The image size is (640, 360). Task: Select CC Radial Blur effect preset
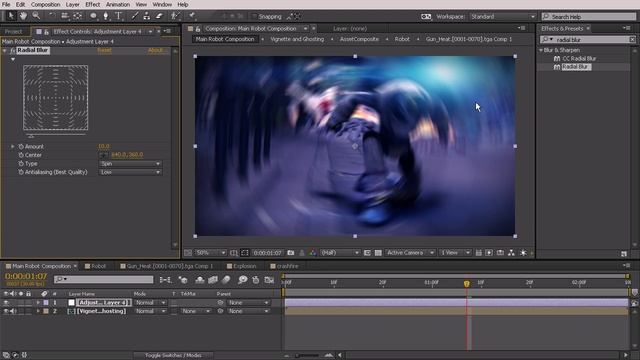[579, 58]
